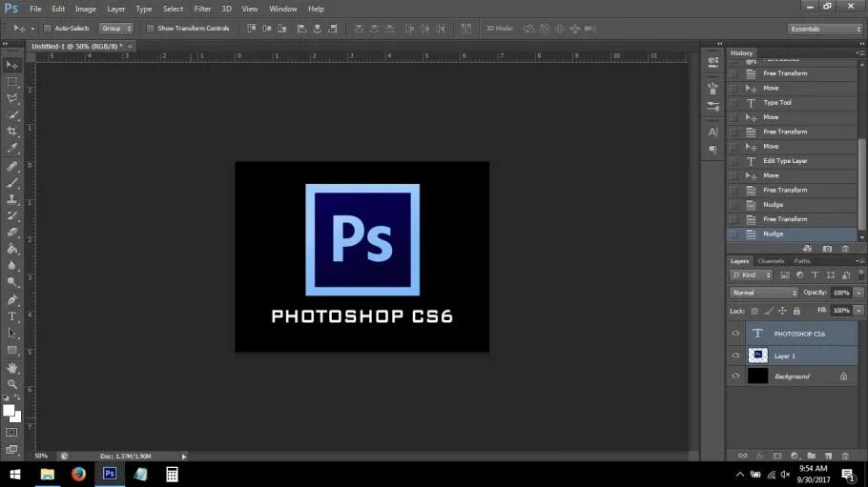This screenshot has height=487, width=868.
Task: Create new snapshot camera icon in History
Action: click(x=827, y=249)
